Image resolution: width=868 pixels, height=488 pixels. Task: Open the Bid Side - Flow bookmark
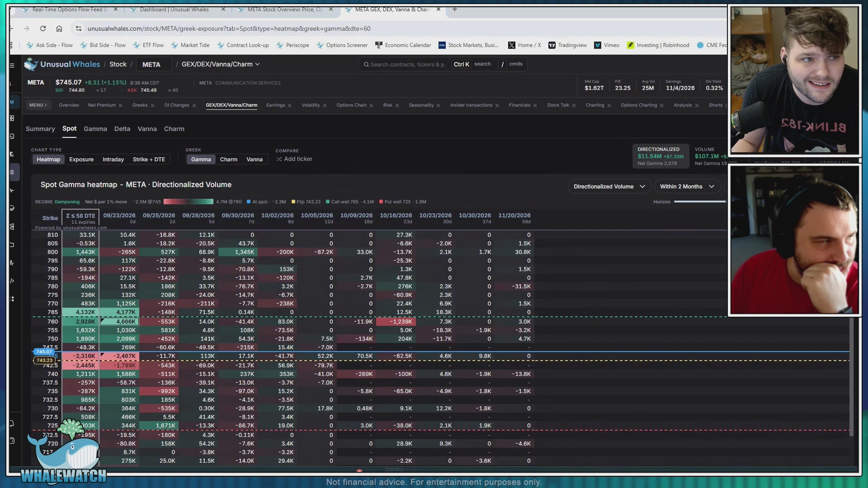[x=103, y=45]
